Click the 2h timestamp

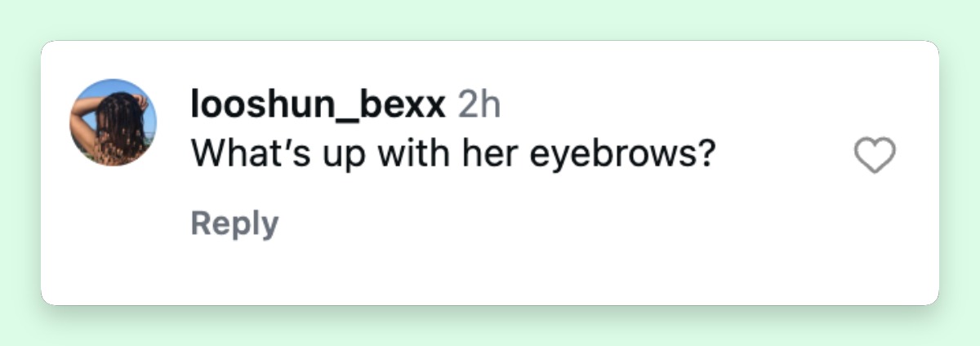pos(478,105)
